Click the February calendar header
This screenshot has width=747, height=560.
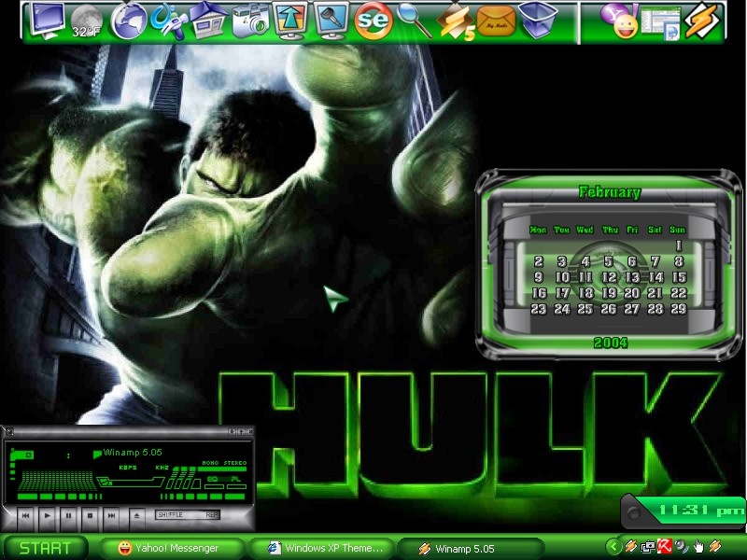coord(610,192)
